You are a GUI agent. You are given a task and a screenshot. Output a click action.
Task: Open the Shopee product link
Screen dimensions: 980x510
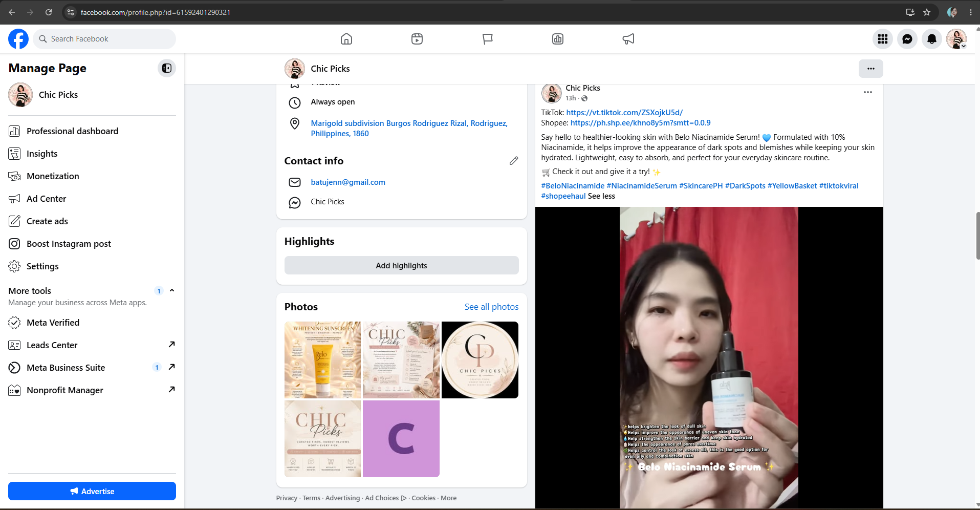(x=641, y=123)
